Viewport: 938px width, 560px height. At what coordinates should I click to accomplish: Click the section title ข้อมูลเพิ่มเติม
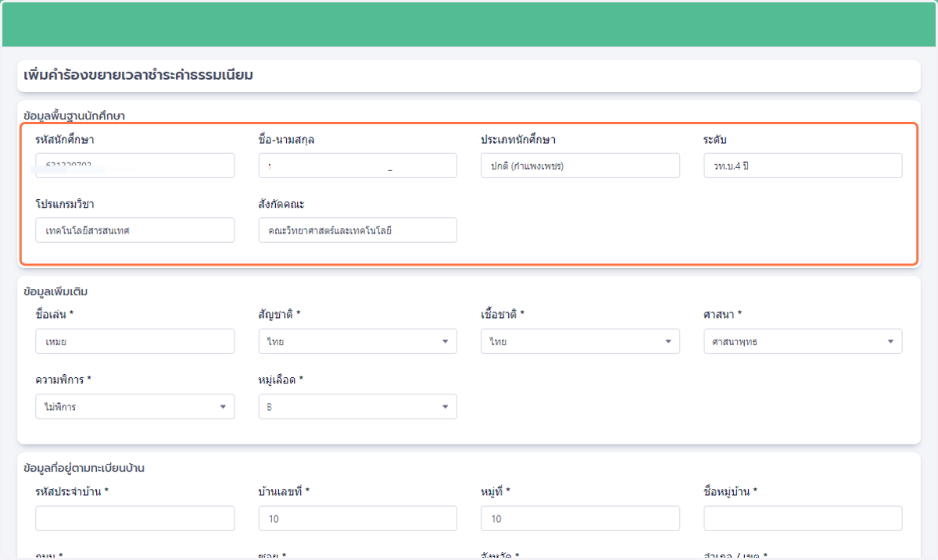(x=55, y=292)
